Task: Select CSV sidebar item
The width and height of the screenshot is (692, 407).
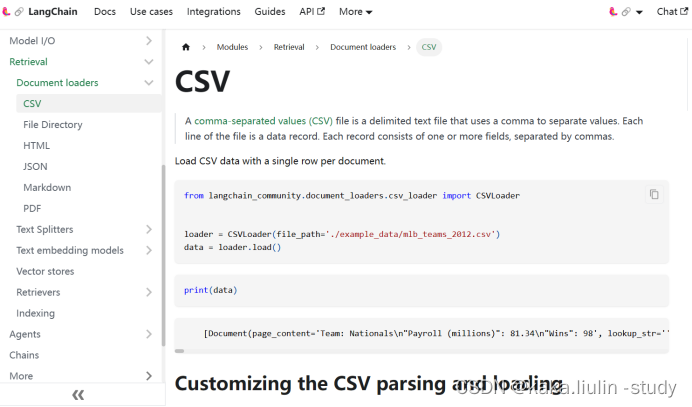Action: 89,104
